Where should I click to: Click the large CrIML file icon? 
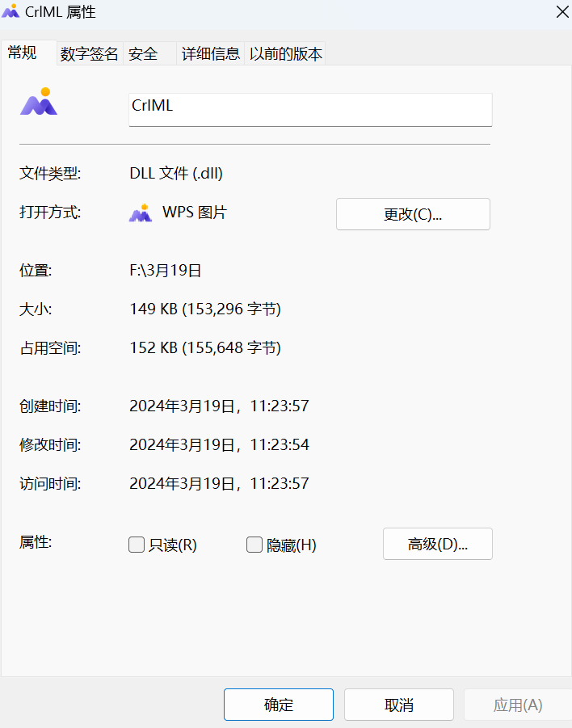pos(39,101)
